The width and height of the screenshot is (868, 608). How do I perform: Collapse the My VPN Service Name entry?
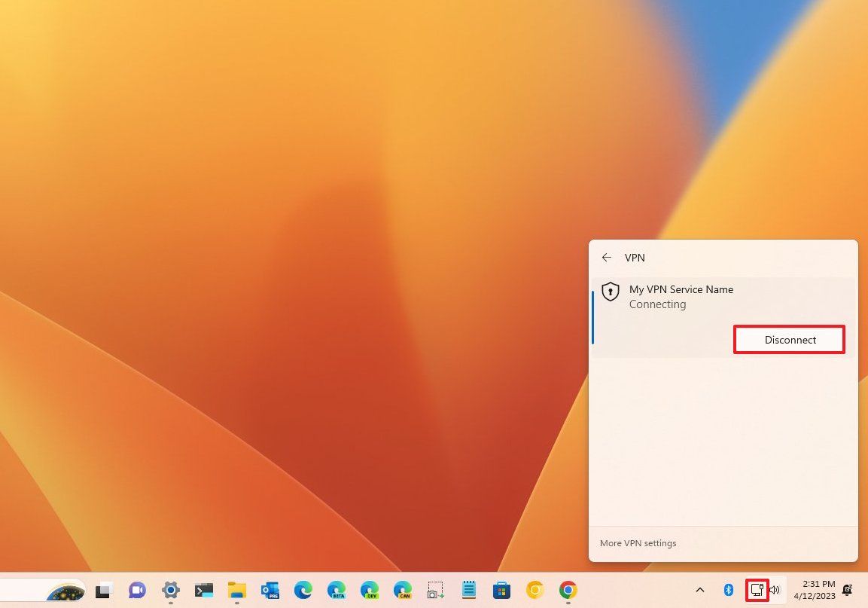pos(681,296)
